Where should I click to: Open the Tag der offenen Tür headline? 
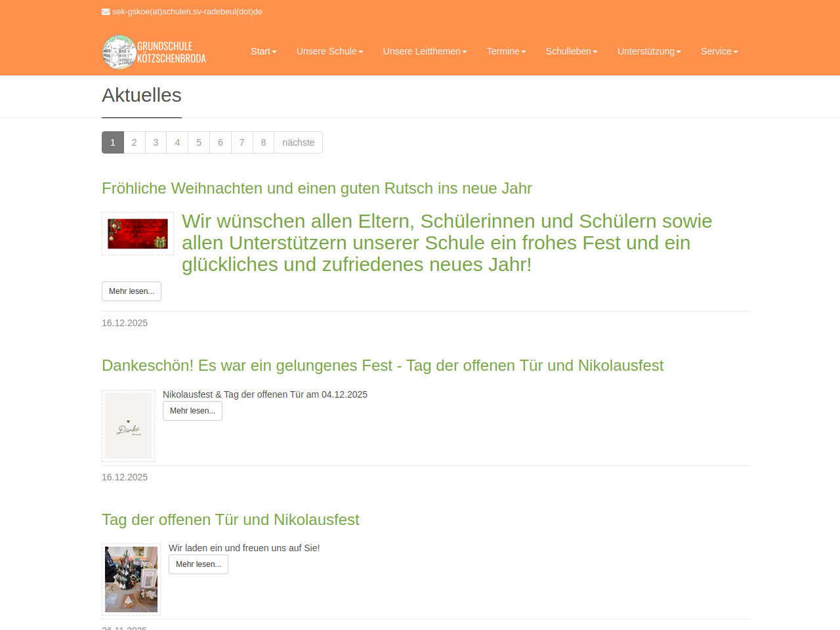pos(230,520)
